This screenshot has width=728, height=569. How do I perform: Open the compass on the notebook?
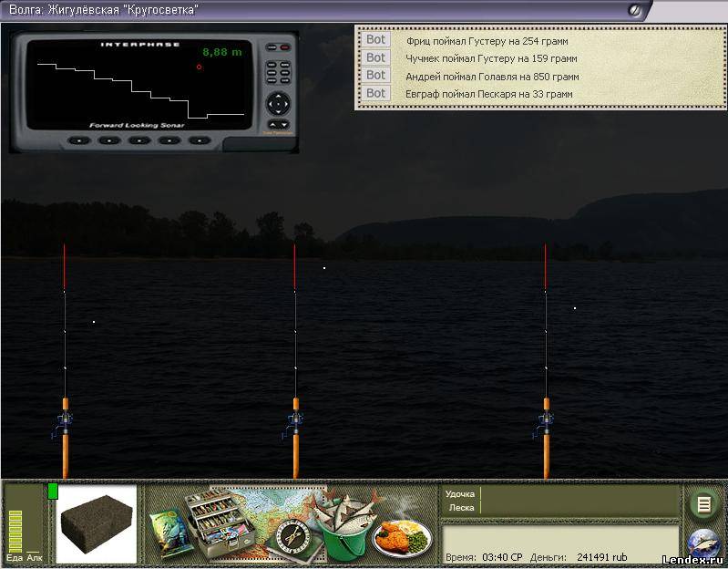(293, 537)
